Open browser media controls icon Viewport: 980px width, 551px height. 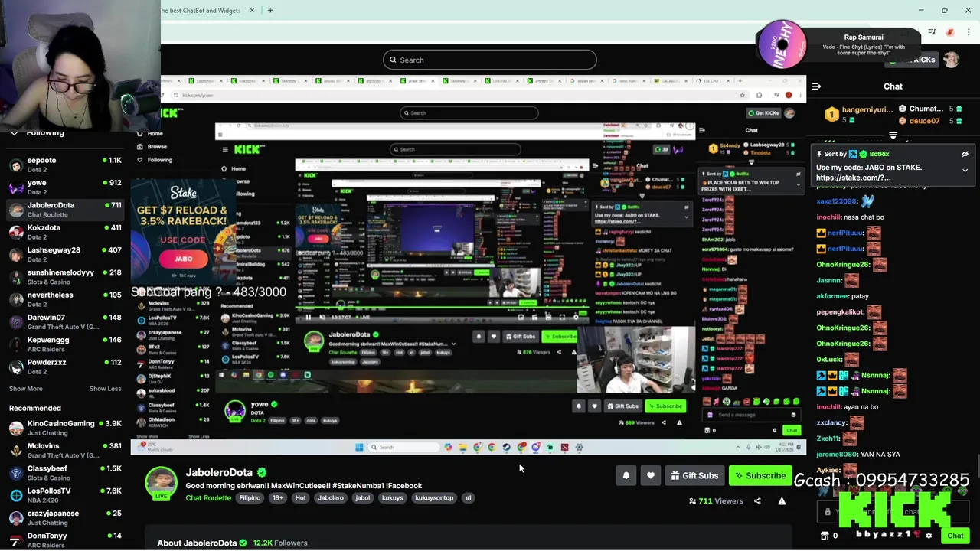click(x=932, y=32)
